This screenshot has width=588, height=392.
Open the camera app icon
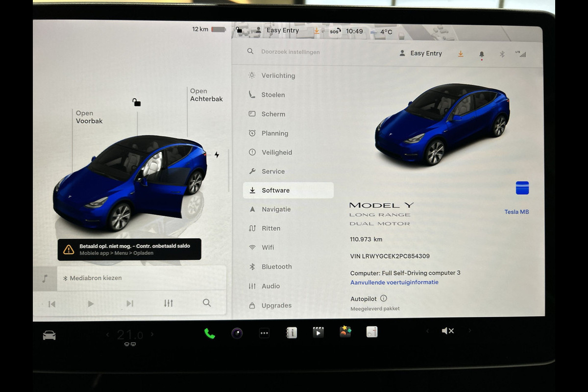click(x=237, y=333)
